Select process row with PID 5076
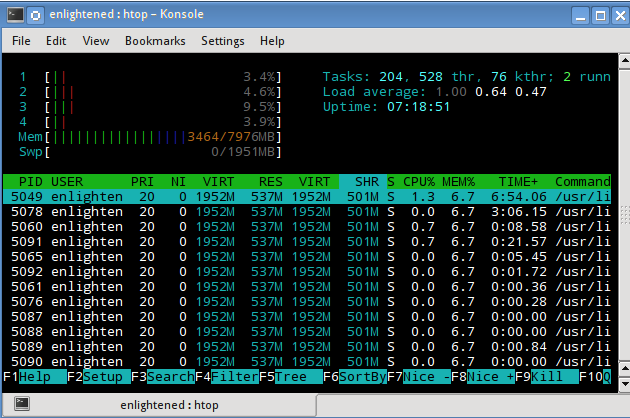The height and width of the screenshot is (418, 630). coord(307,301)
